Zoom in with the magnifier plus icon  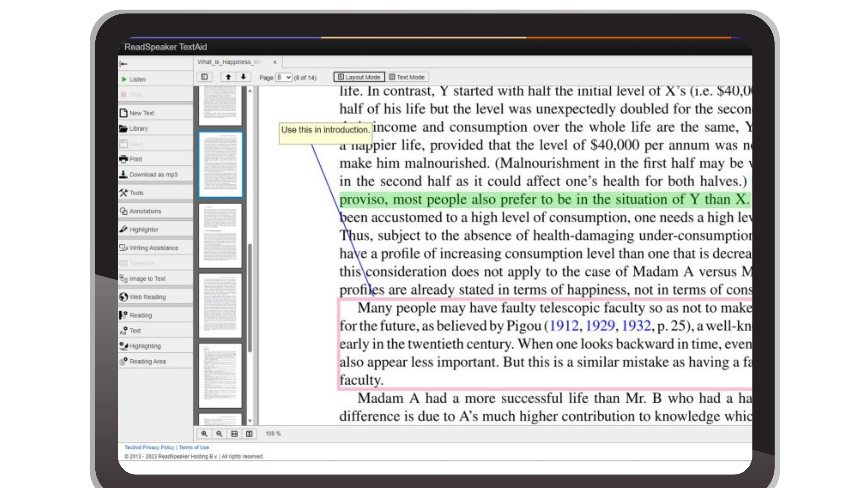coord(204,434)
